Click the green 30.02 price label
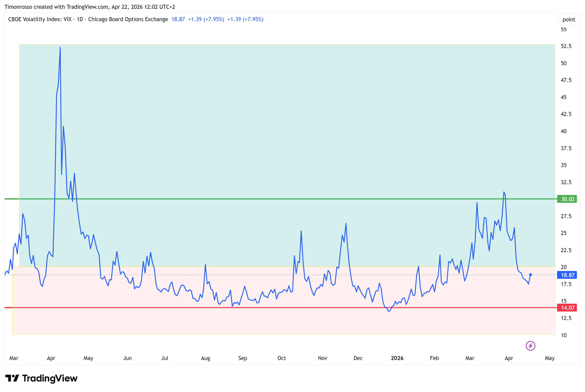Screen dimensions: 585x392 [567, 199]
